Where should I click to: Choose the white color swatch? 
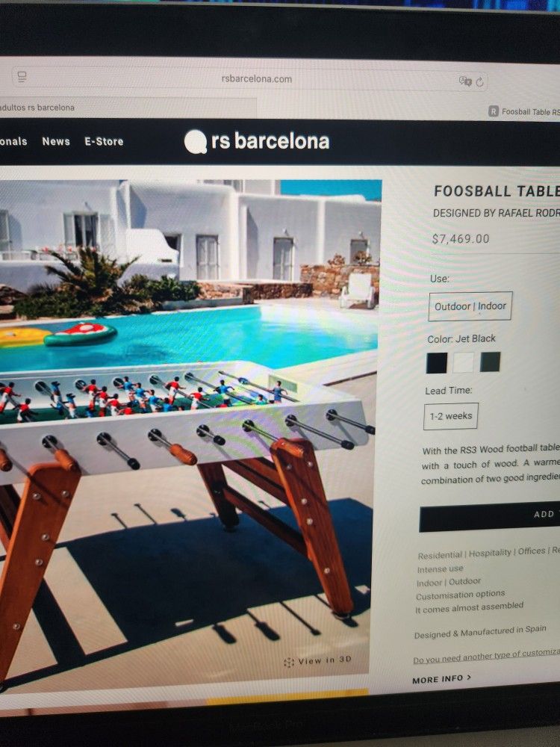464,362
